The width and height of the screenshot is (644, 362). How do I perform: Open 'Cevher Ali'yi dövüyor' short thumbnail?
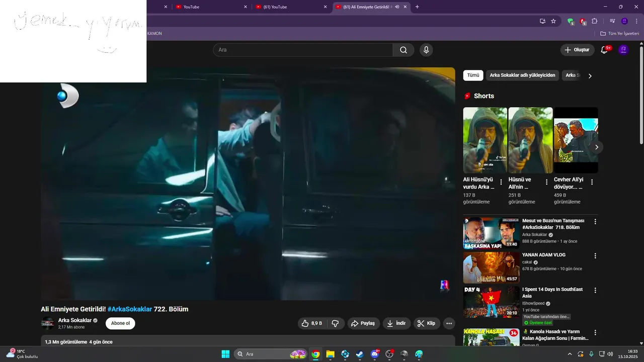click(x=576, y=140)
